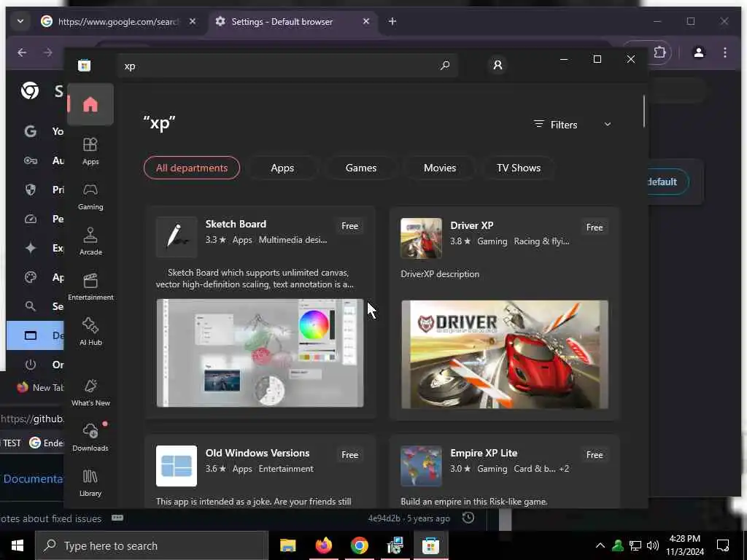Open Firefox from the taskbar
This screenshot has width=747, height=560.
tap(323, 545)
